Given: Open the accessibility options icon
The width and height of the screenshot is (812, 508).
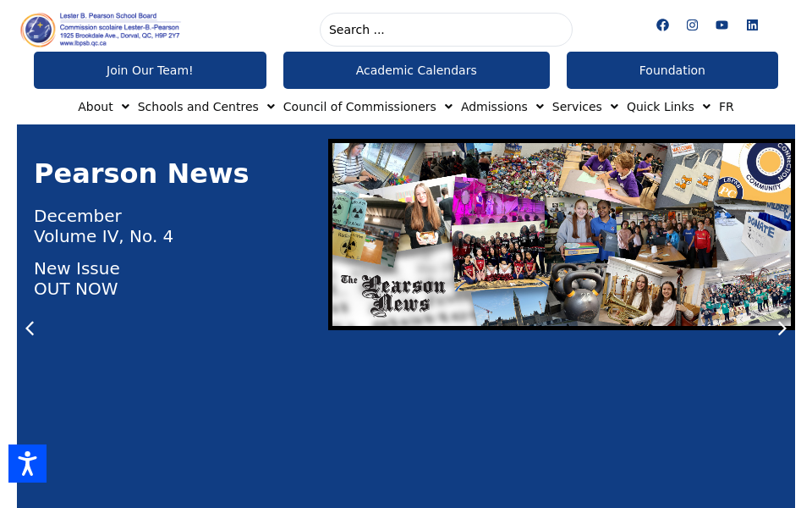Looking at the screenshot, I should coord(27,463).
